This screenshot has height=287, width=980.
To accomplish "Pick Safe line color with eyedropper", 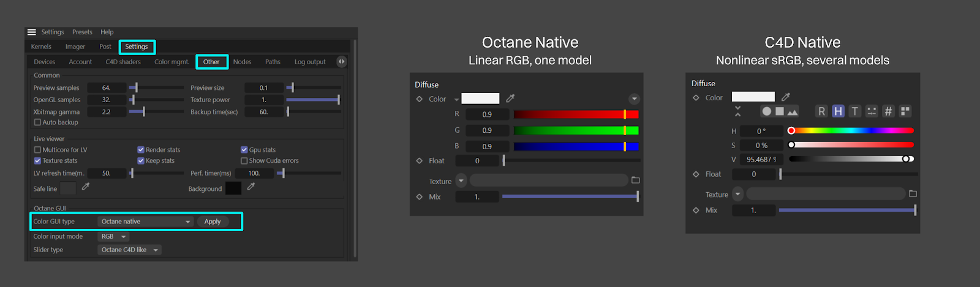I will click(86, 187).
